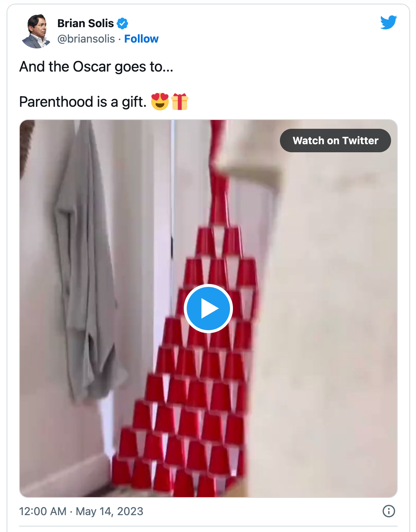Image resolution: width=416 pixels, height=532 pixels.
Task: Open Brian Solis's profile picture
Action: pyautogui.click(x=36, y=31)
